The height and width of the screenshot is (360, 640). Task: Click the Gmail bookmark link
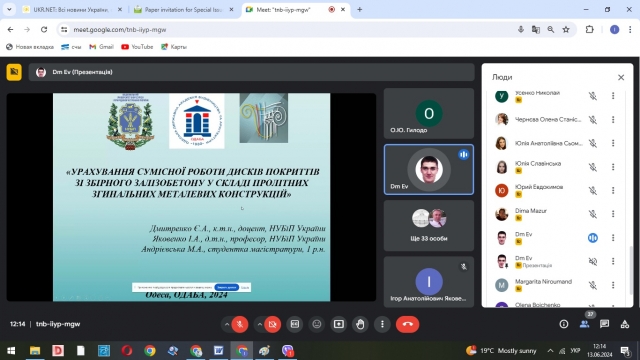click(x=101, y=47)
